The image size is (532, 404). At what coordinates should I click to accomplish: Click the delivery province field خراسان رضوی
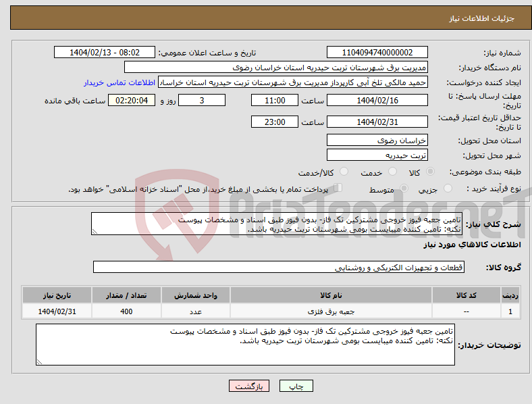tap(377, 141)
